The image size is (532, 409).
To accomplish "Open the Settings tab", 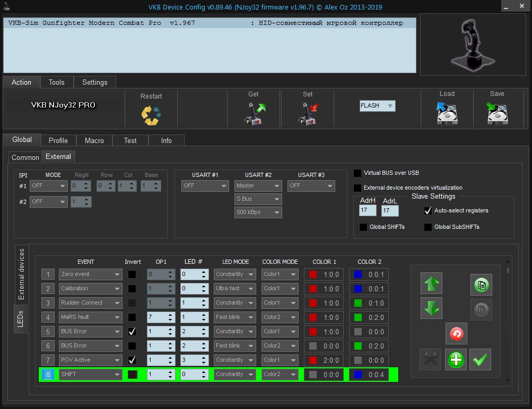I will click(x=94, y=82).
